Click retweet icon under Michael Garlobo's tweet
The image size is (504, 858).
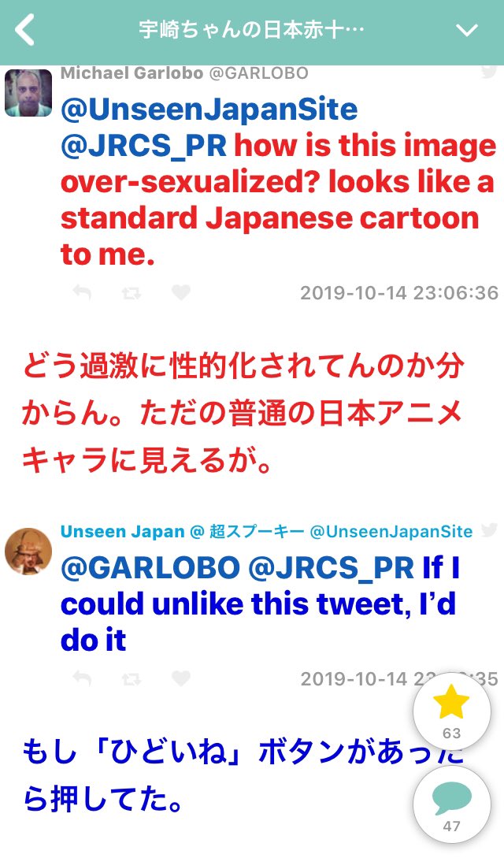[132, 293]
